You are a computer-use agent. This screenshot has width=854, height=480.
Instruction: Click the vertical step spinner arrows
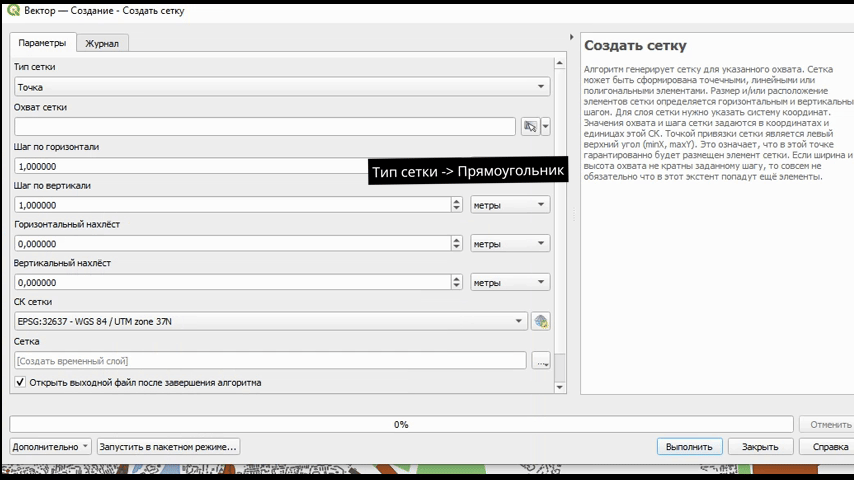click(x=457, y=205)
